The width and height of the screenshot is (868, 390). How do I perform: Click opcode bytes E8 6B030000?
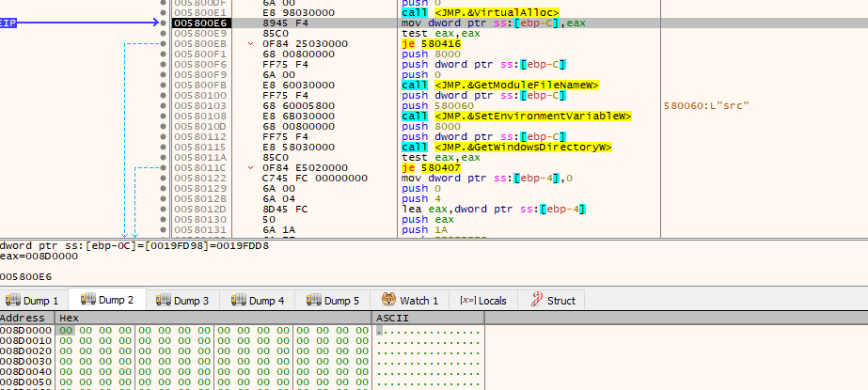pos(298,117)
